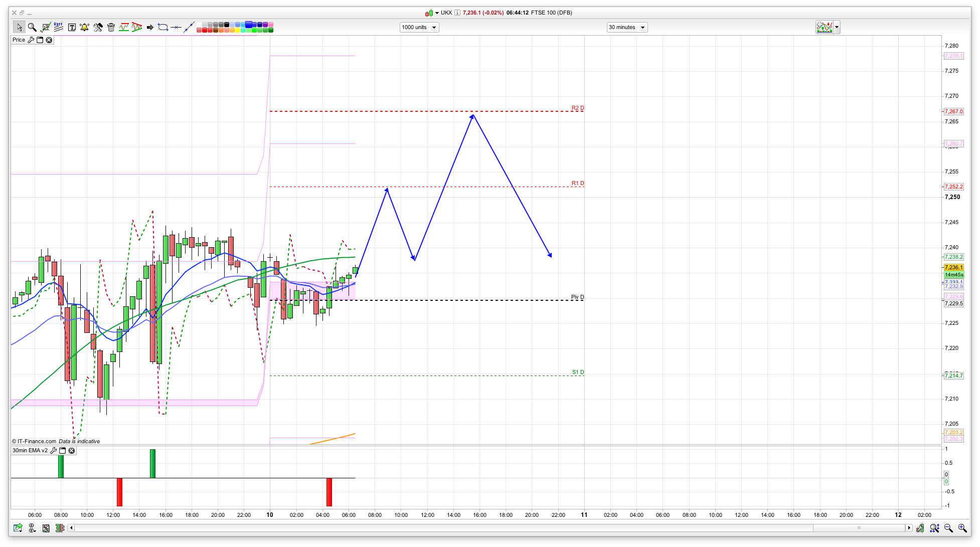Click the zoom in magnifier icon

[x=962, y=528]
